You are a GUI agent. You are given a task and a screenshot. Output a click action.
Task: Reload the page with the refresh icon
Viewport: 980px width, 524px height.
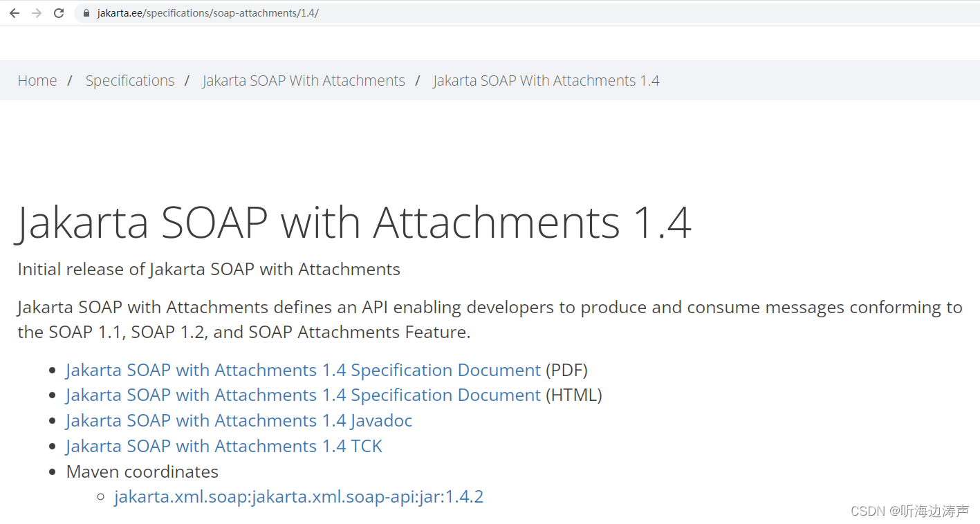click(x=59, y=13)
